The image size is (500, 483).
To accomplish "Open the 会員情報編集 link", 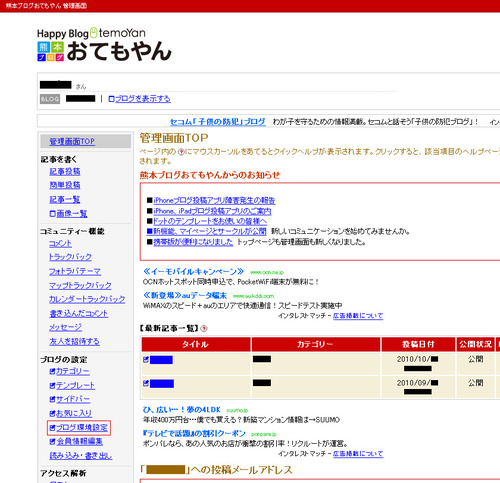I will (79, 442).
